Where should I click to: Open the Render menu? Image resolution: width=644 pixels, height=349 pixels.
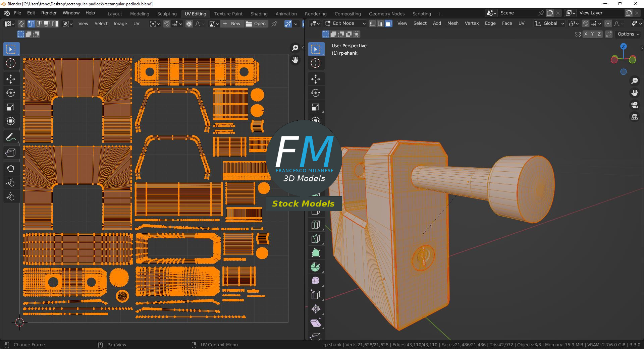[49, 13]
